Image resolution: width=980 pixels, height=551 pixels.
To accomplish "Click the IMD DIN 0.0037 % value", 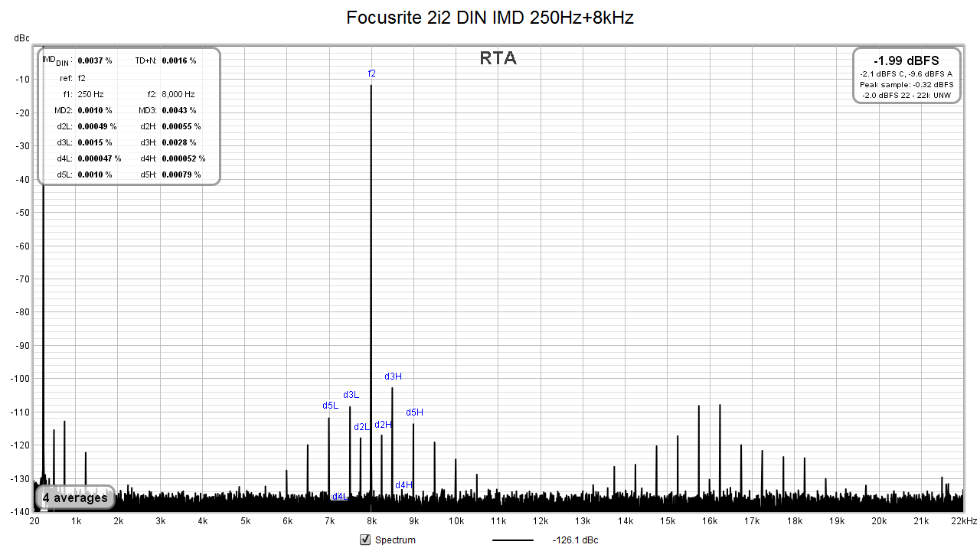I will (x=95, y=60).
